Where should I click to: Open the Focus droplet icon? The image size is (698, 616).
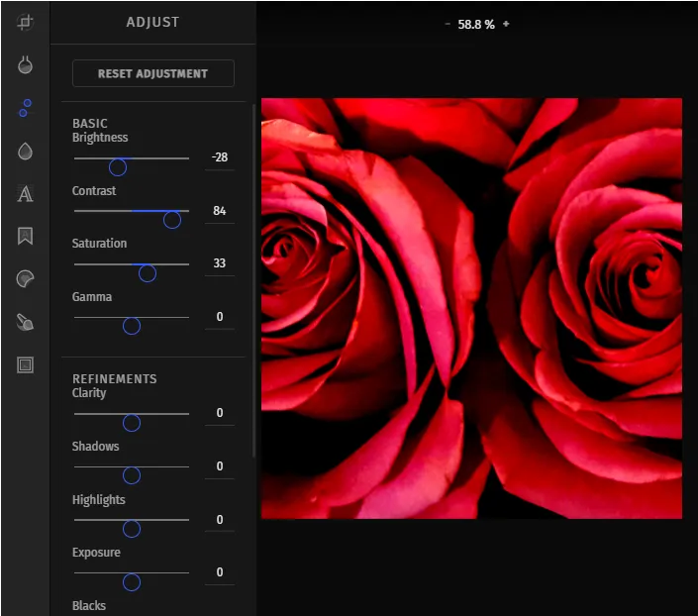(25, 151)
